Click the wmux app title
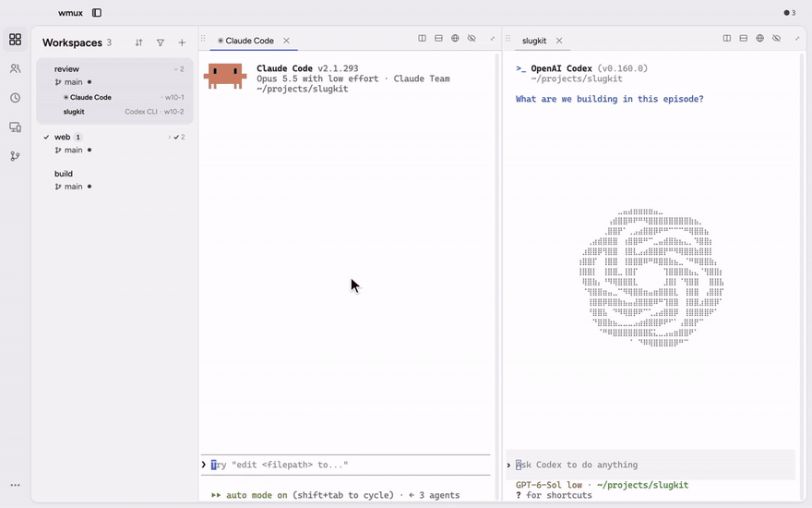The width and height of the screenshot is (812, 508). [x=70, y=13]
